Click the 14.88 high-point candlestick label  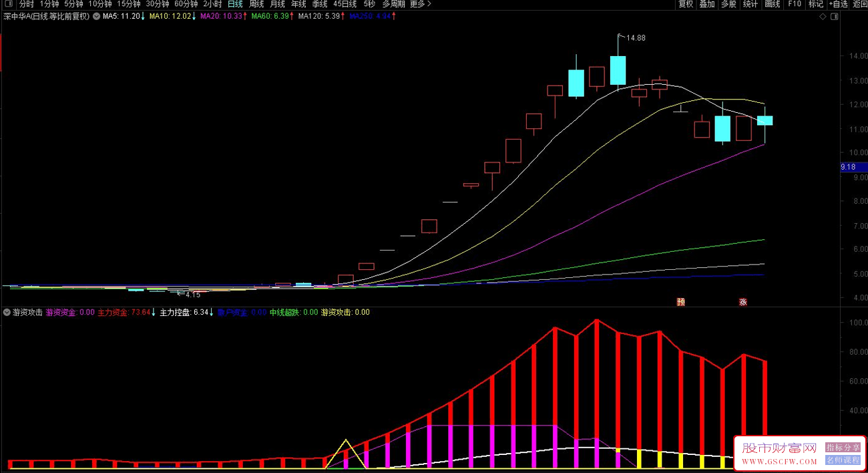click(635, 38)
